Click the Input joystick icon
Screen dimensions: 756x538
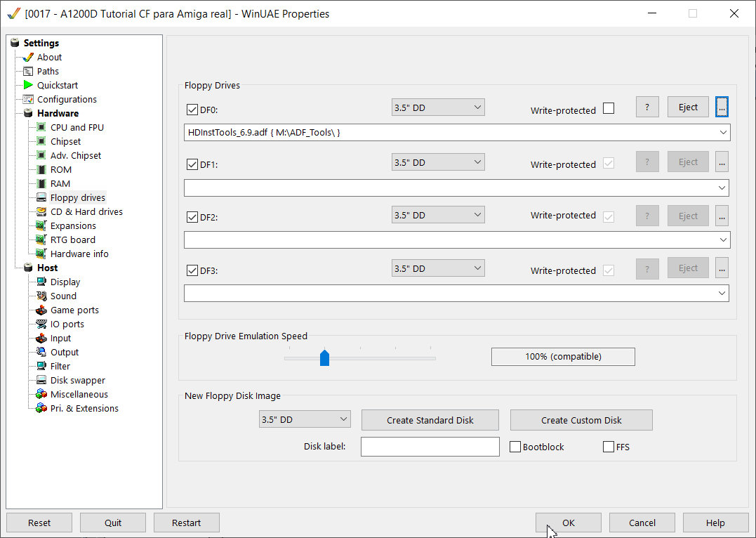(x=41, y=338)
